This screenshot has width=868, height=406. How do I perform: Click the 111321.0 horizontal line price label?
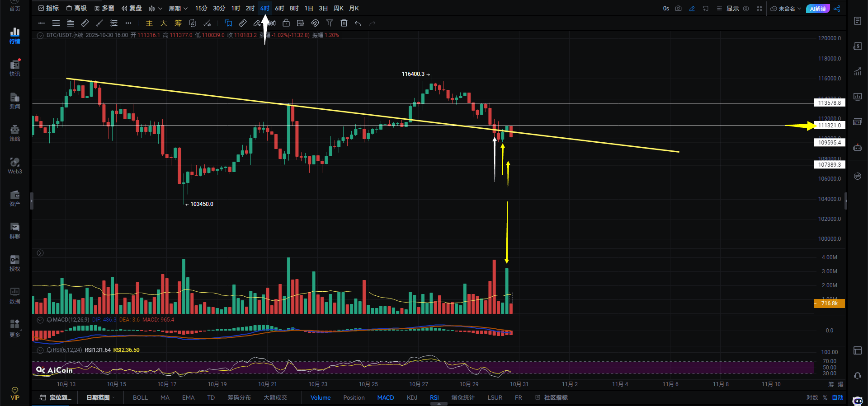coord(830,126)
